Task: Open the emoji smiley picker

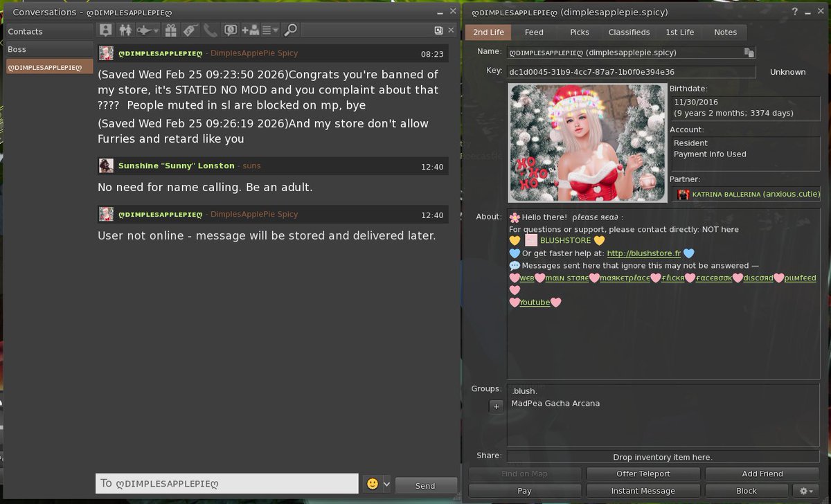Action: click(x=372, y=484)
